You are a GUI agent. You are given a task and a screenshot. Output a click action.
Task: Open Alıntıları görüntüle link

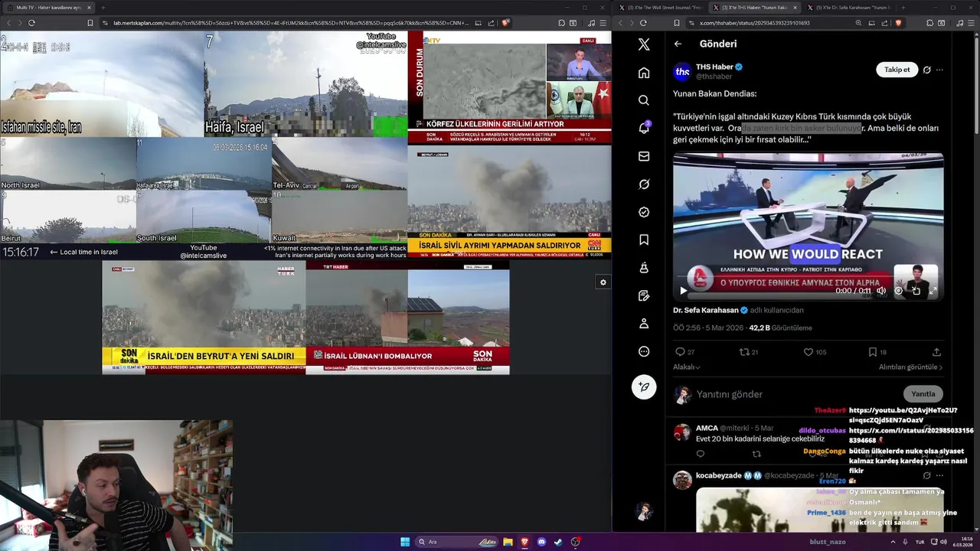910,367
